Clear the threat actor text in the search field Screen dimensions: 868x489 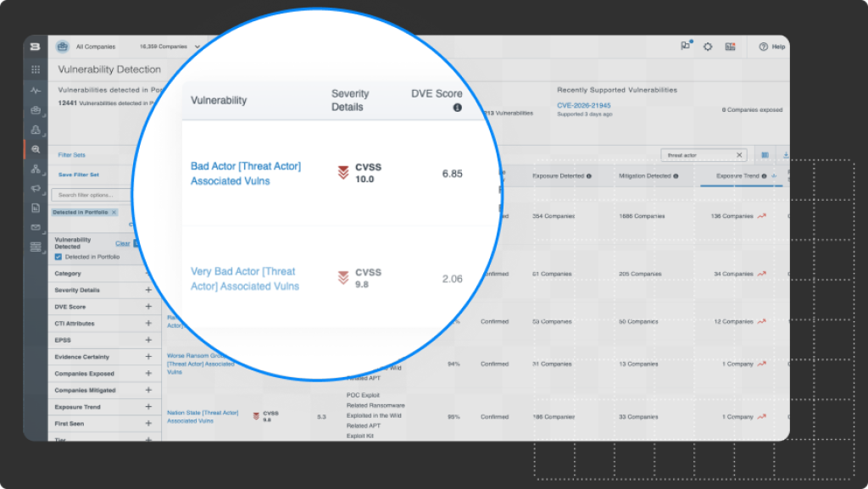click(x=739, y=155)
